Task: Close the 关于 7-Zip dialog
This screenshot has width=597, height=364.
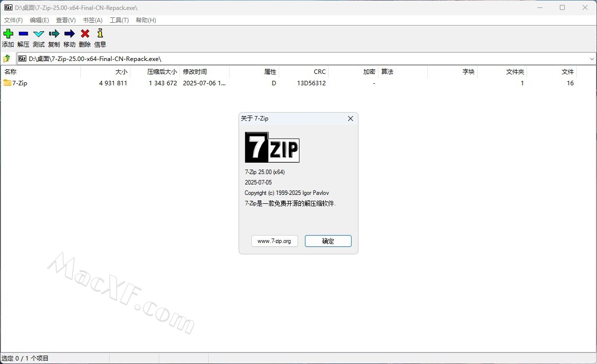Action: 351,119
